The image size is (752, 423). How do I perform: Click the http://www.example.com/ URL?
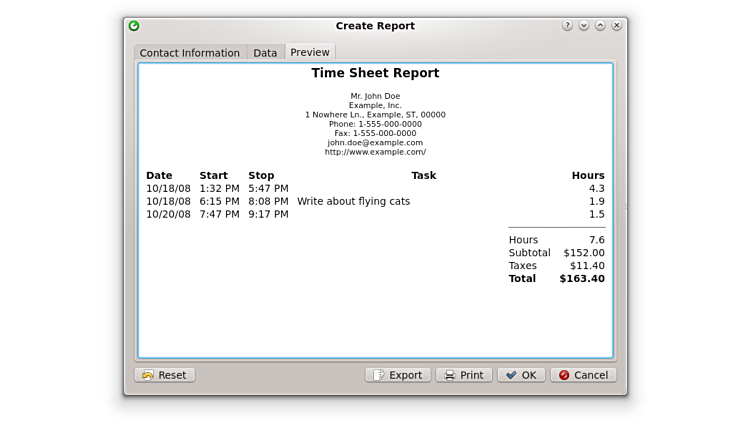click(x=375, y=152)
